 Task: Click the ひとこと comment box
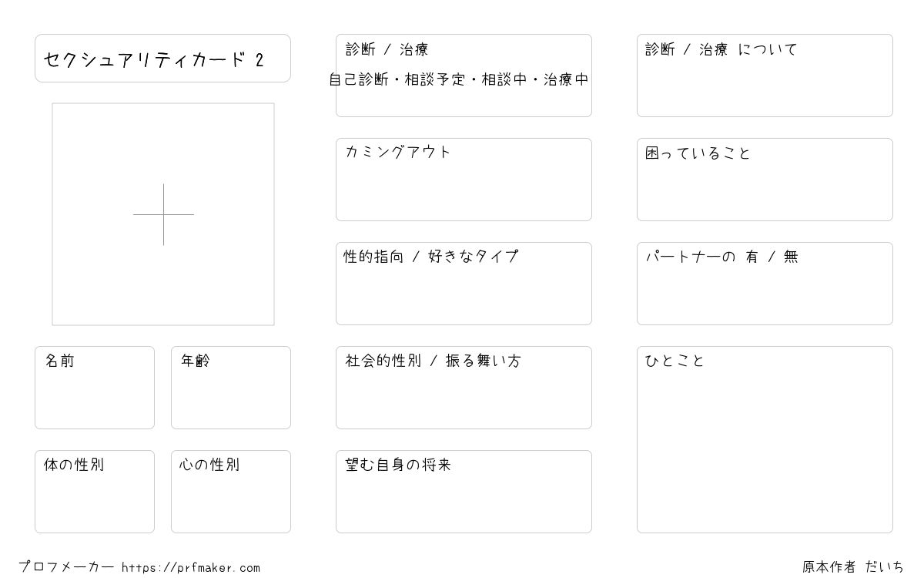click(765, 439)
